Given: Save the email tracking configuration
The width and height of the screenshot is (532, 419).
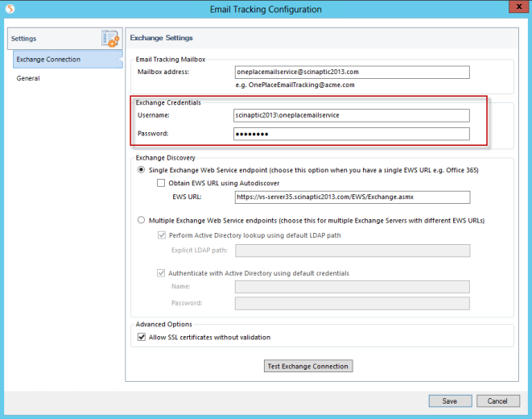Looking at the screenshot, I should pyautogui.click(x=450, y=400).
